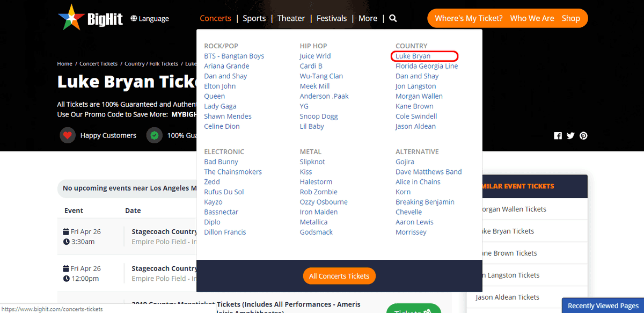Open the Concerts menu
This screenshot has height=313, width=644.
click(215, 18)
